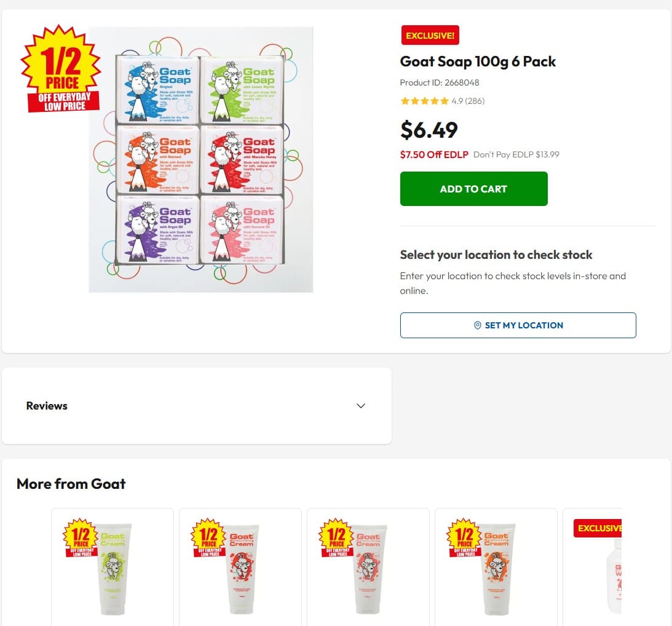Add Goat Soap to cart
Viewport: 672px width, 626px height.
click(473, 189)
